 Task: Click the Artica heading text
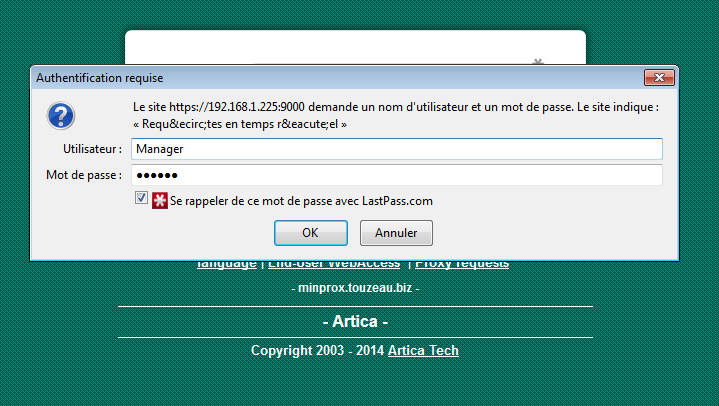355,322
